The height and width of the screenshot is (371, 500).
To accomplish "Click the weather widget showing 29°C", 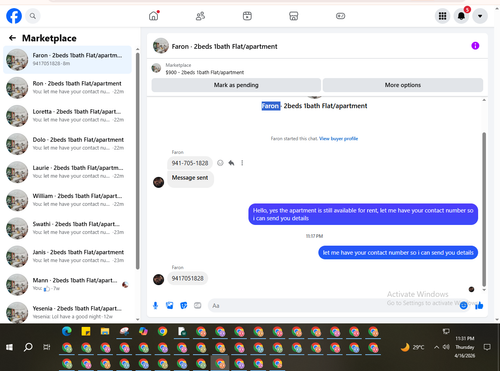I will pyautogui.click(x=413, y=347).
